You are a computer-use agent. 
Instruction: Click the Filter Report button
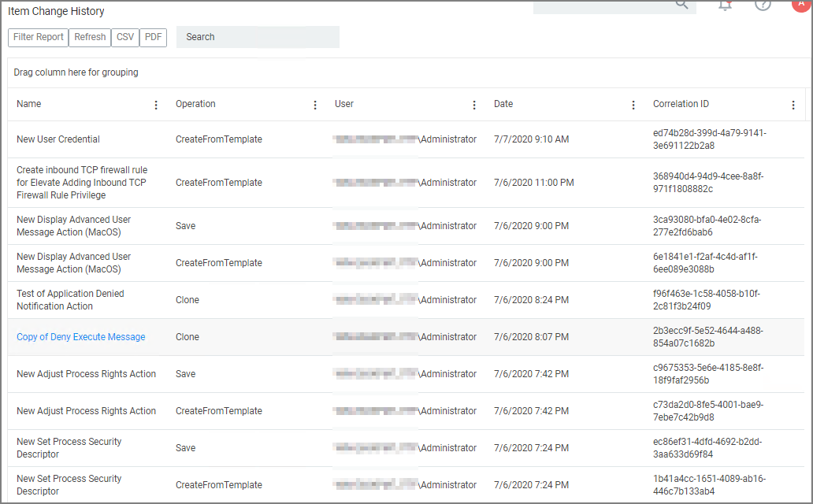[39, 37]
